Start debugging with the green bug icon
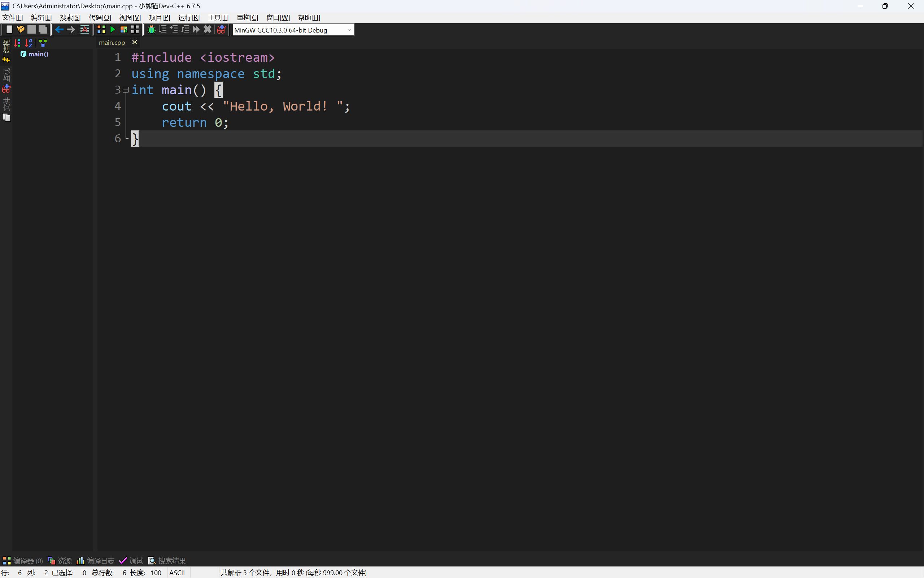 click(152, 29)
